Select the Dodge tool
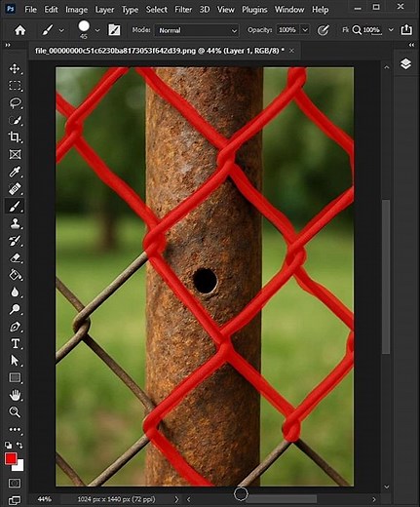420x507 pixels. click(15, 309)
